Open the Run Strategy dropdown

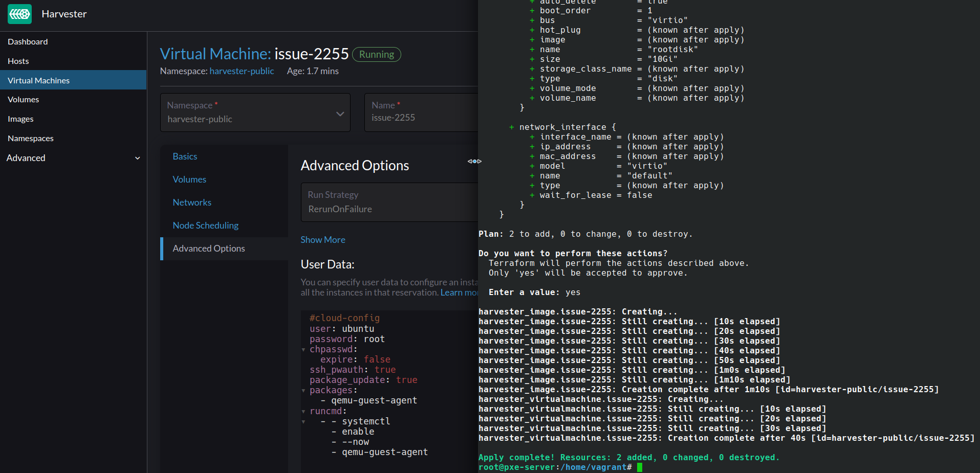point(389,202)
